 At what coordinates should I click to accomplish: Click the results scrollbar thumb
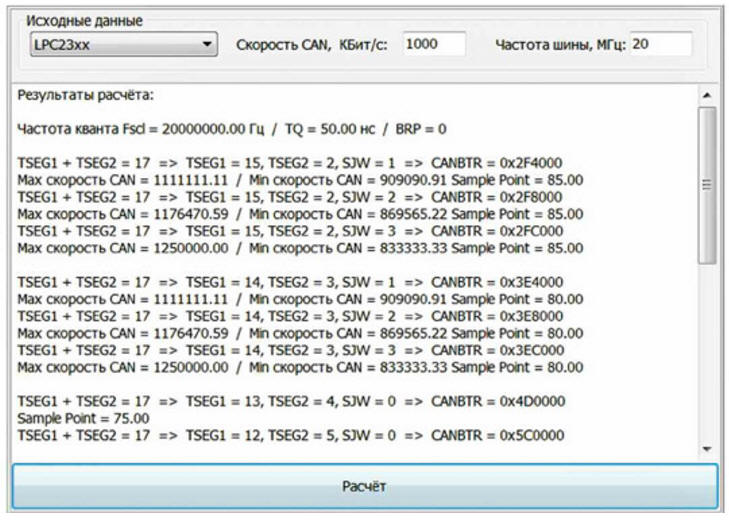708,184
